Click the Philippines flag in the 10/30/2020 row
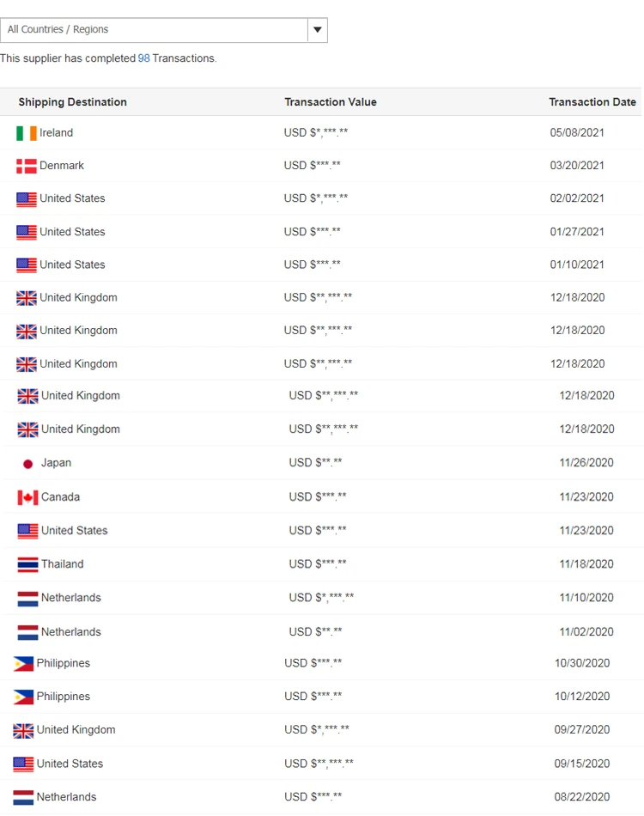644x816 pixels. tap(23, 664)
